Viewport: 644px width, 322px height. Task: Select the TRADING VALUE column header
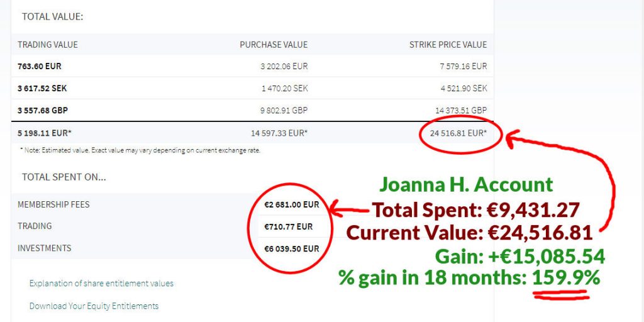point(48,45)
